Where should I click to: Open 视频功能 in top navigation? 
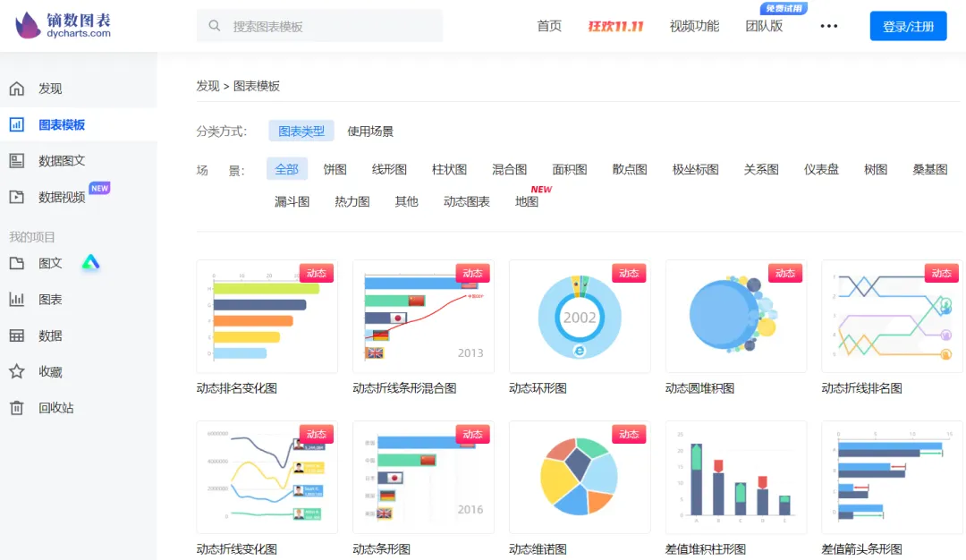click(x=694, y=26)
